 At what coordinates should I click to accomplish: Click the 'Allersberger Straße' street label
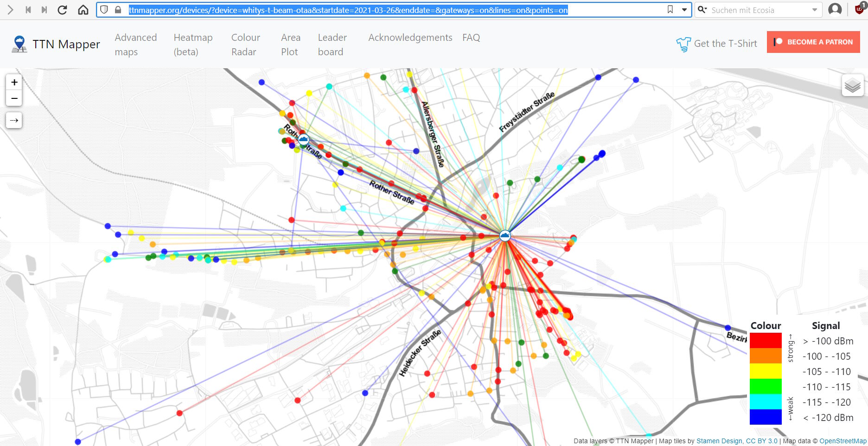[433, 134]
